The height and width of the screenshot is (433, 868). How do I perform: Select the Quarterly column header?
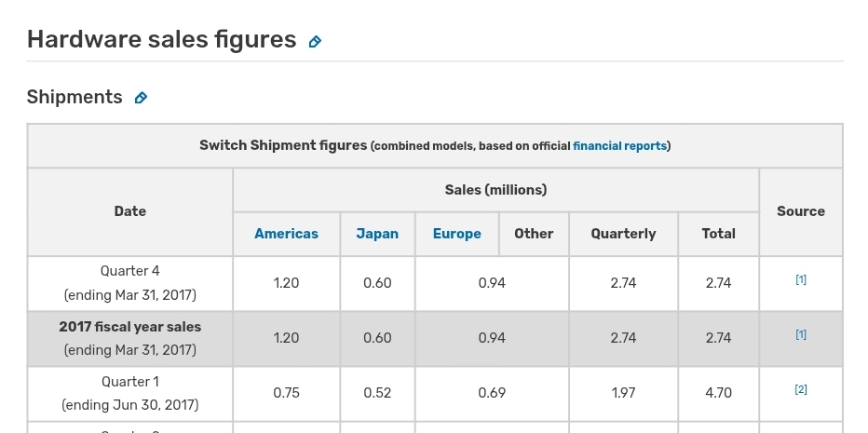[x=623, y=234]
